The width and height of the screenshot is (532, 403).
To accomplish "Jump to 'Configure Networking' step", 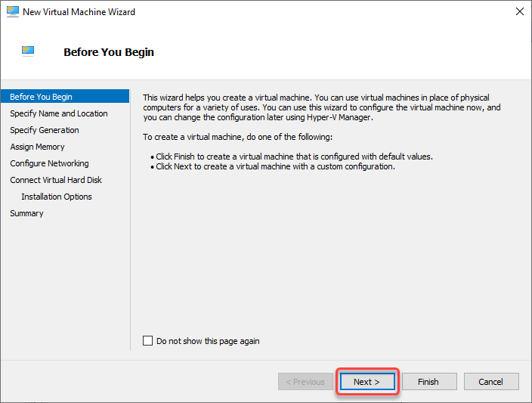I will (x=49, y=163).
